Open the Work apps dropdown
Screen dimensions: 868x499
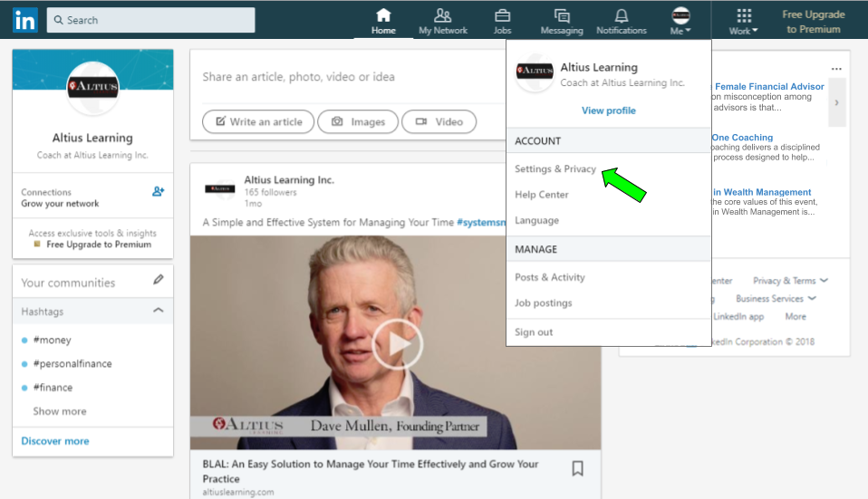click(x=744, y=21)
